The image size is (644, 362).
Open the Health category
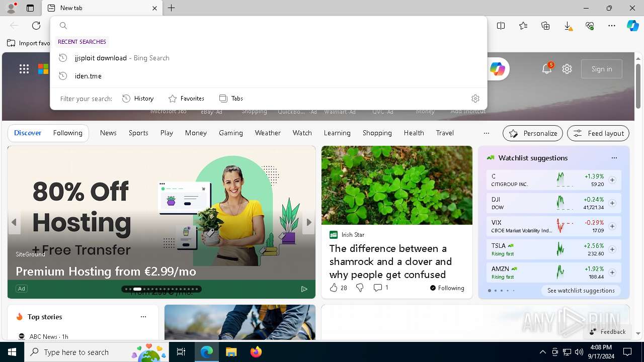pos(414,133)
